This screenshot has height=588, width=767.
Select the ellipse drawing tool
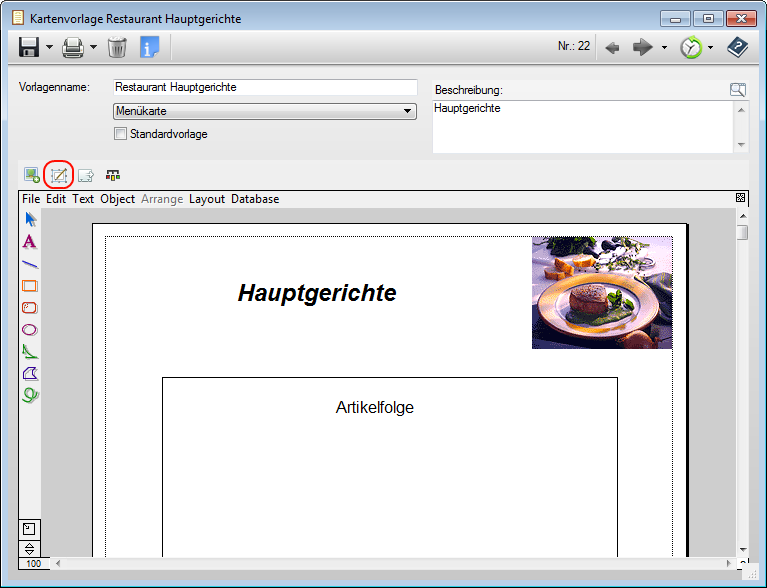(30, 329)
